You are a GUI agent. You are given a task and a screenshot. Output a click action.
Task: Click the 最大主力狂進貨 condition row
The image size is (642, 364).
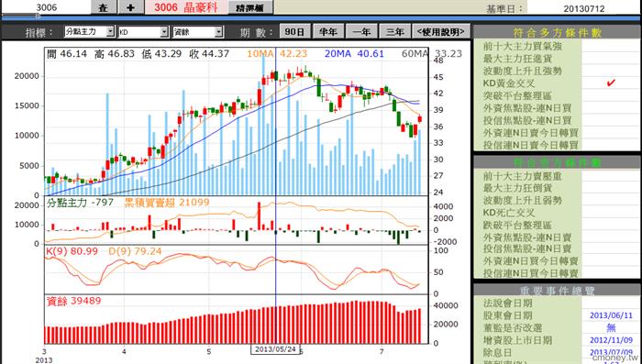click(558, 59)
